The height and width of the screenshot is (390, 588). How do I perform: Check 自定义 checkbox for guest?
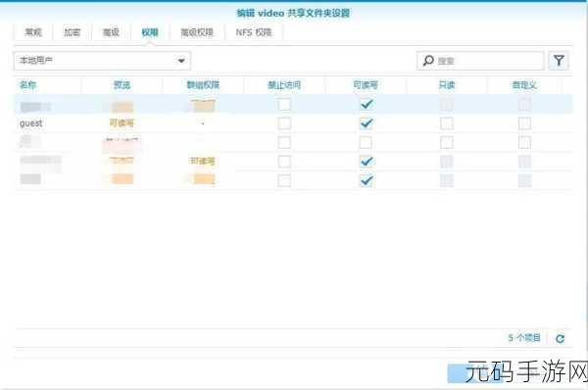tap(524, 123)
